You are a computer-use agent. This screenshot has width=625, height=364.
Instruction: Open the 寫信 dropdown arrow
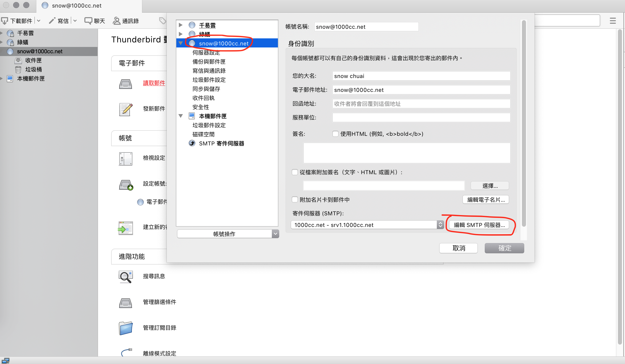coord(75,21)
